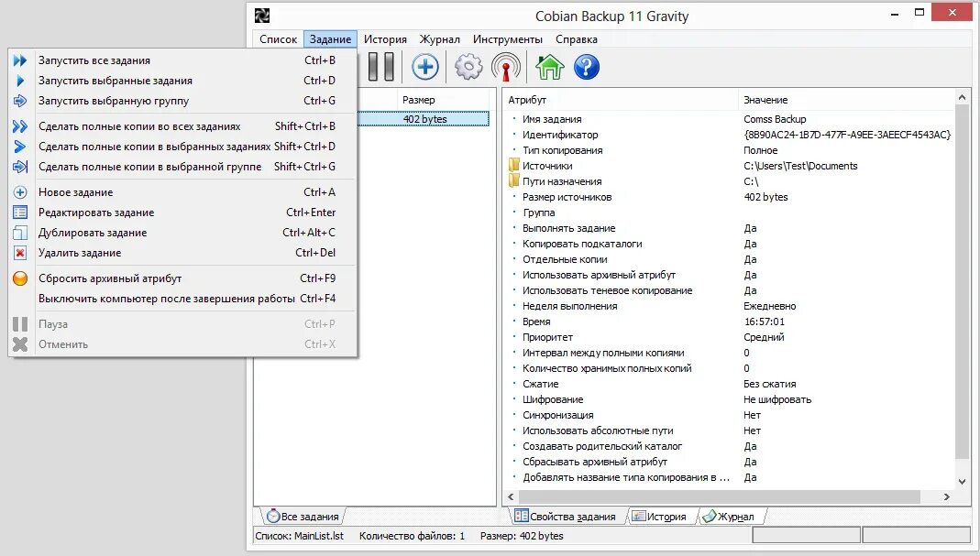The image size is (980, 556).
Task: Click the Имя задания attribute row
Action: point(729,119)
